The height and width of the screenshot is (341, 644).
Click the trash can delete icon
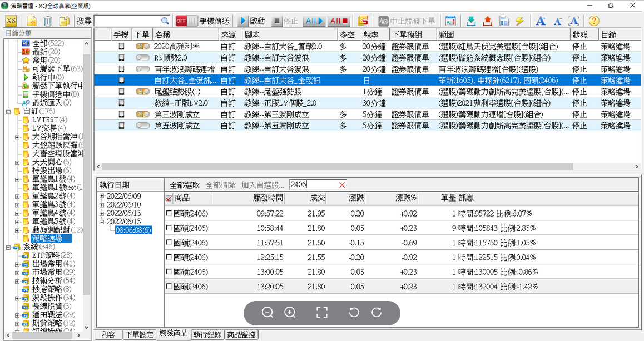(48, 21)
